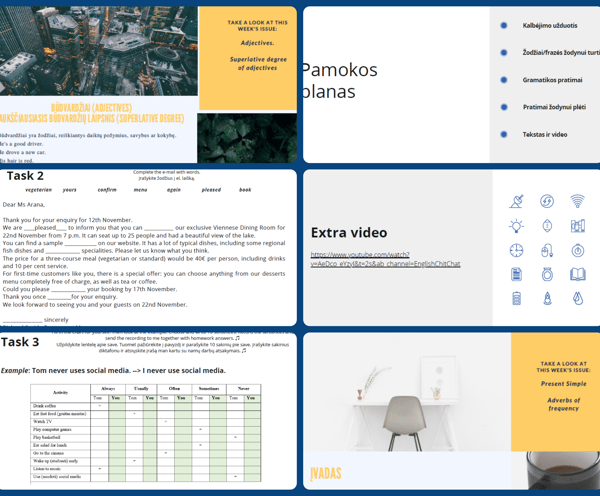Click the satellite dish icon

click(516, 201)
